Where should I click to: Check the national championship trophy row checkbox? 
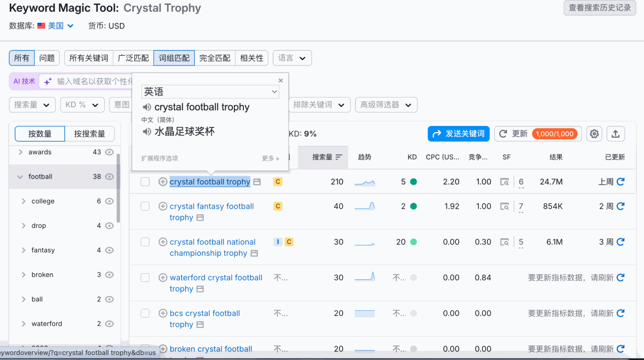click(x=145, y=242)
